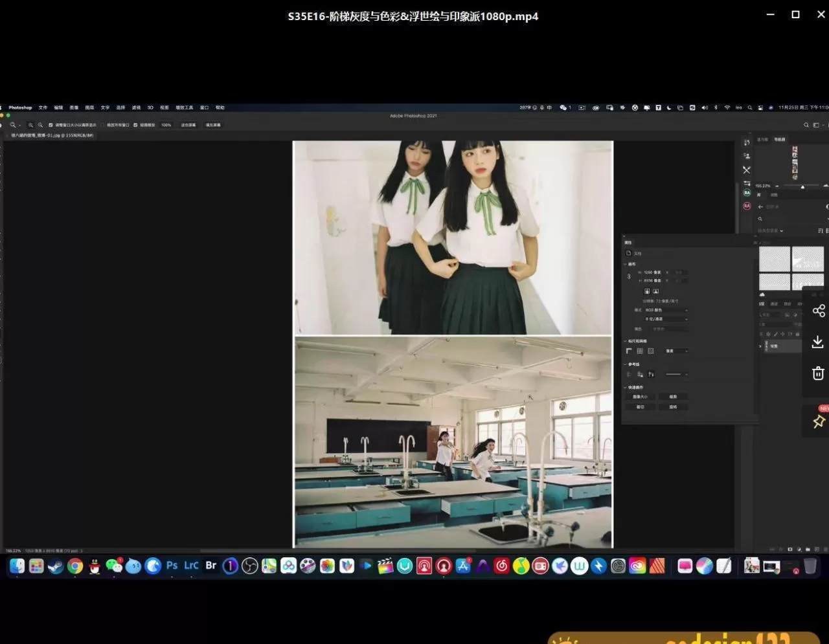Click the Navigator zoom slider
Image resolution: width=829 pixels, height=644 pixels.
tap(802, 187)
